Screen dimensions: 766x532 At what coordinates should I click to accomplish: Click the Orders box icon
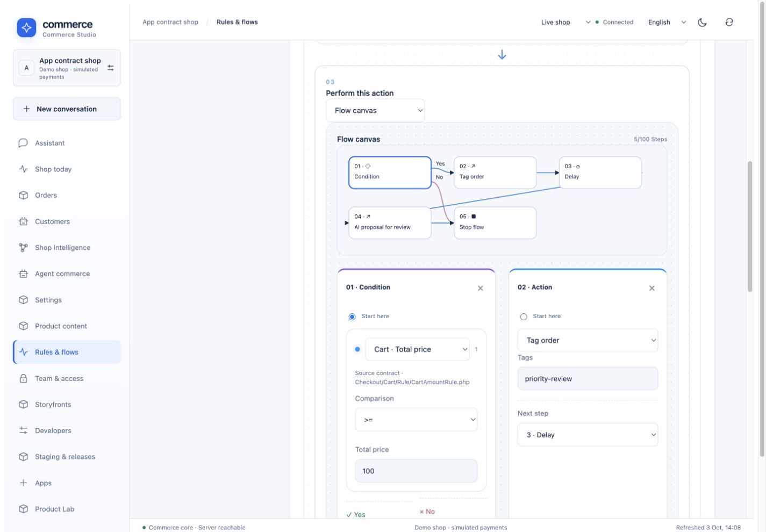[x=23, y=195]
